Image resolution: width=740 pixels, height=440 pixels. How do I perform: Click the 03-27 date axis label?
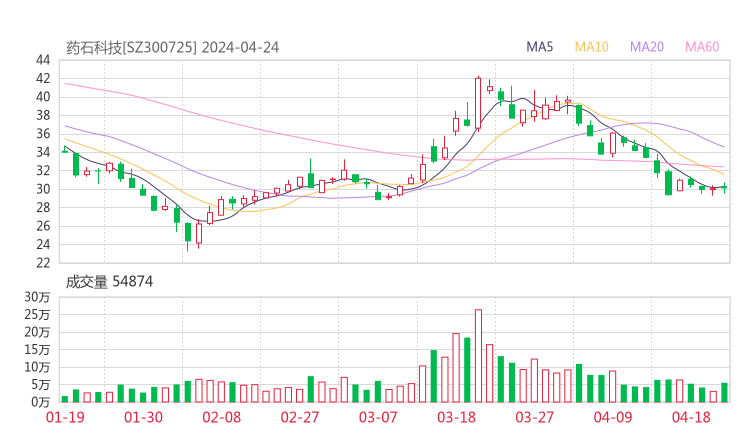[x=534, y=417]
